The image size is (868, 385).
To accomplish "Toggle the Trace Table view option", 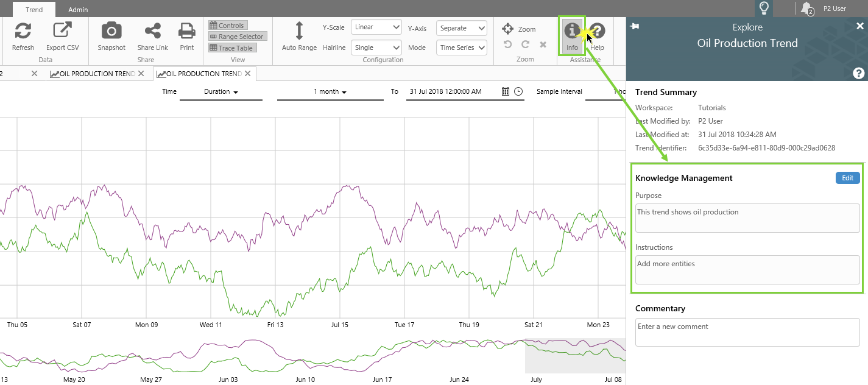I will [231, 48].
